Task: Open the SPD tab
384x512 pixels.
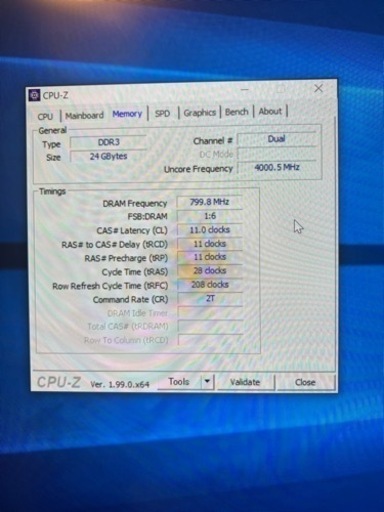Action: (162, 113)
